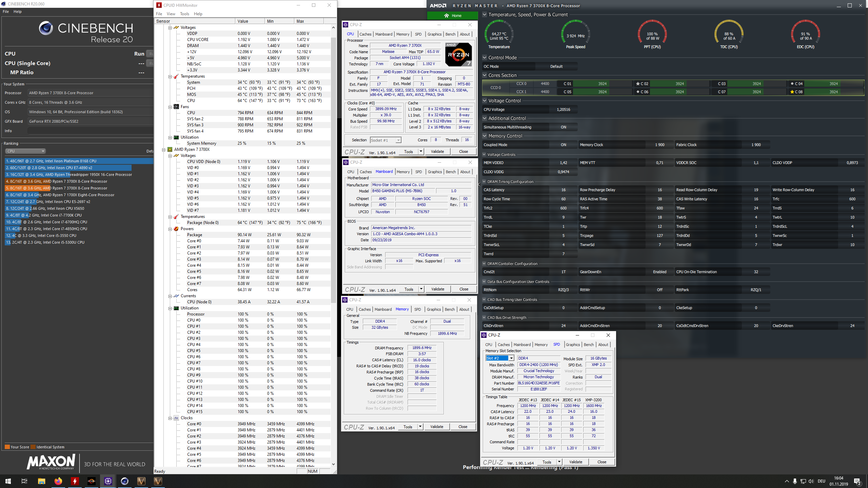Open HWMonitor from the taskbar
868x488 pixels.
[75, 481]
